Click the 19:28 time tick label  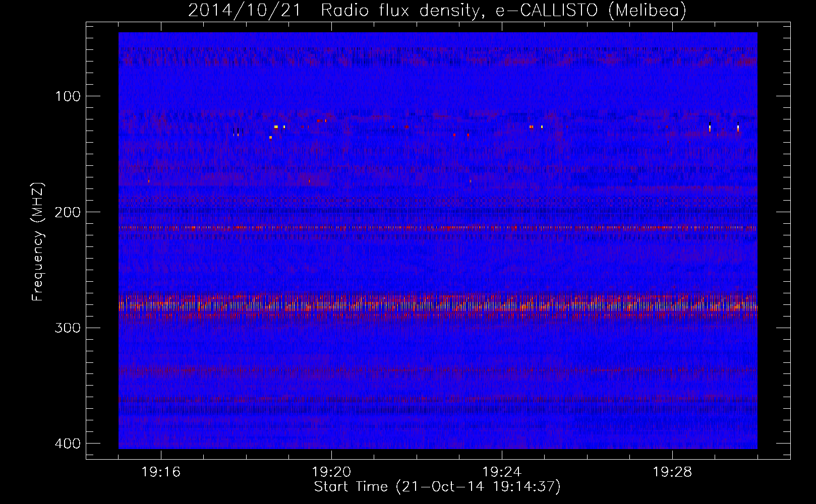point(672,472)
